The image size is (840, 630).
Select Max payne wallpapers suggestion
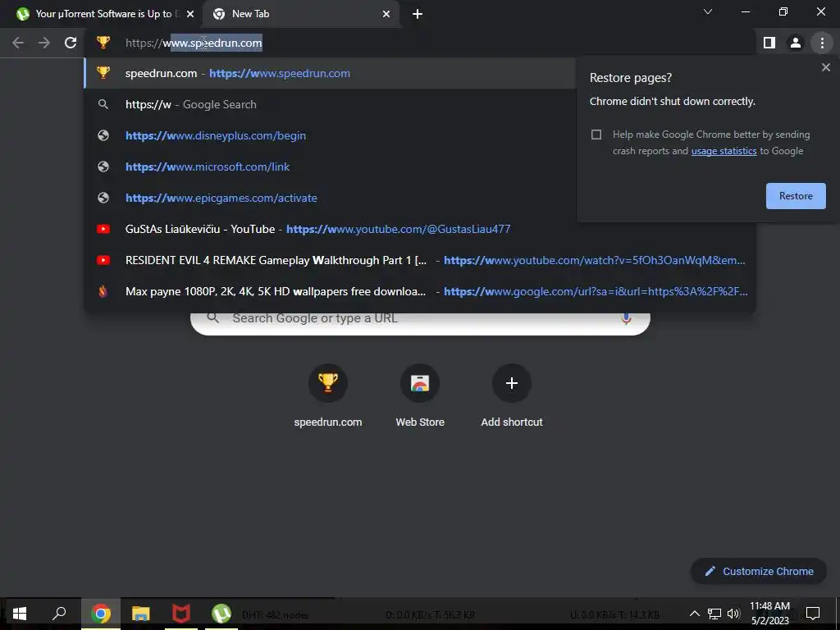coord(420,291)
